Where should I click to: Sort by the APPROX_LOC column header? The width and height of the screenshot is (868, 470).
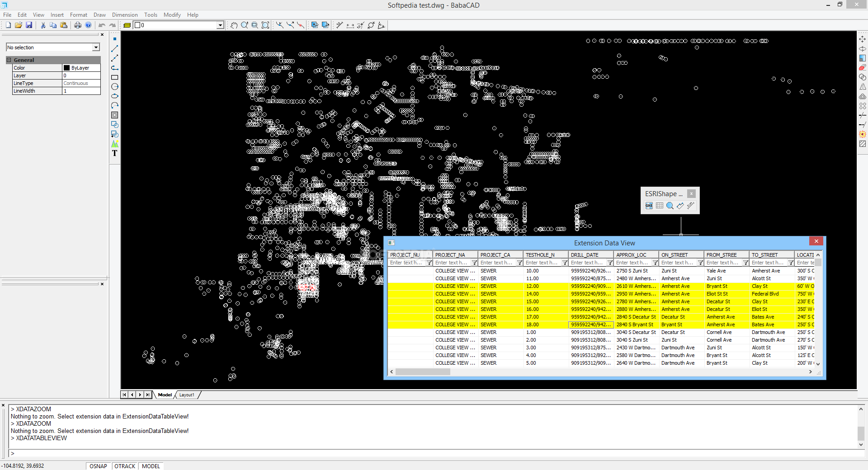636,255
